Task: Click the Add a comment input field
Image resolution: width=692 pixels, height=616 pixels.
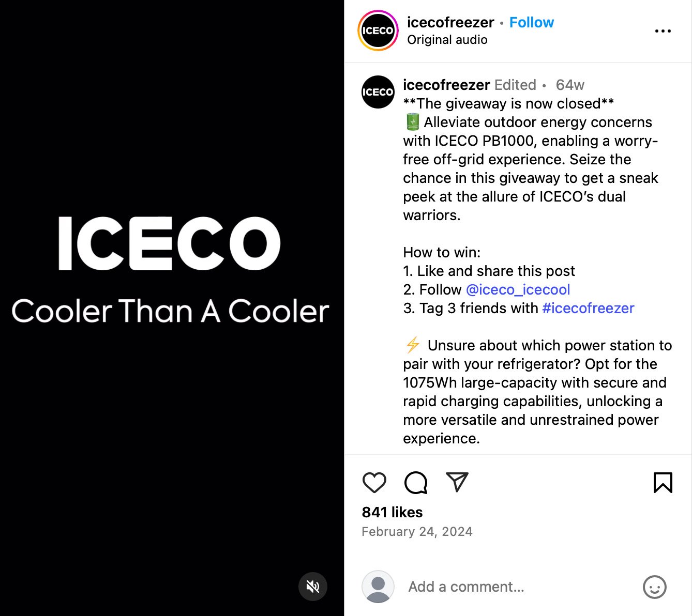Action: click(465, 587)
